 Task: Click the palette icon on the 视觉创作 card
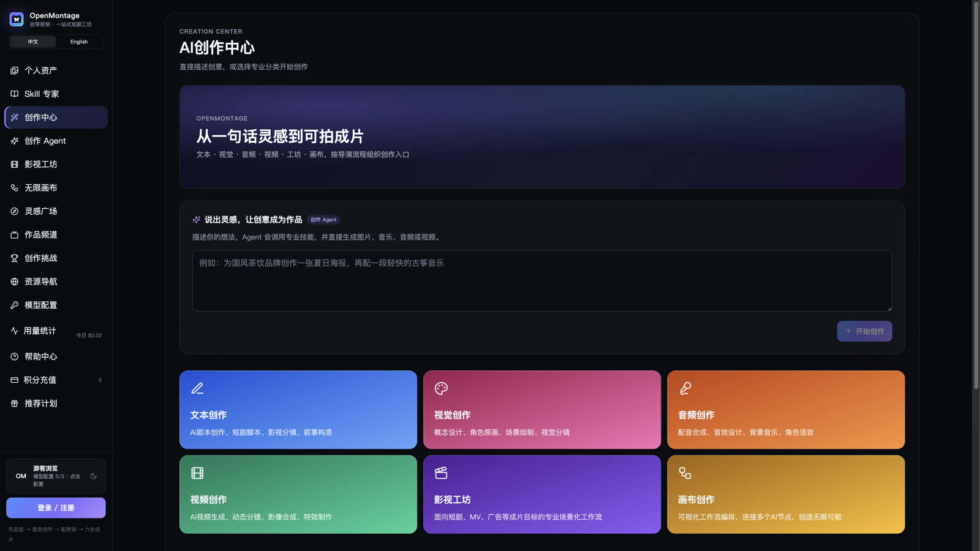pyautogui.click(x=441, y=388)
